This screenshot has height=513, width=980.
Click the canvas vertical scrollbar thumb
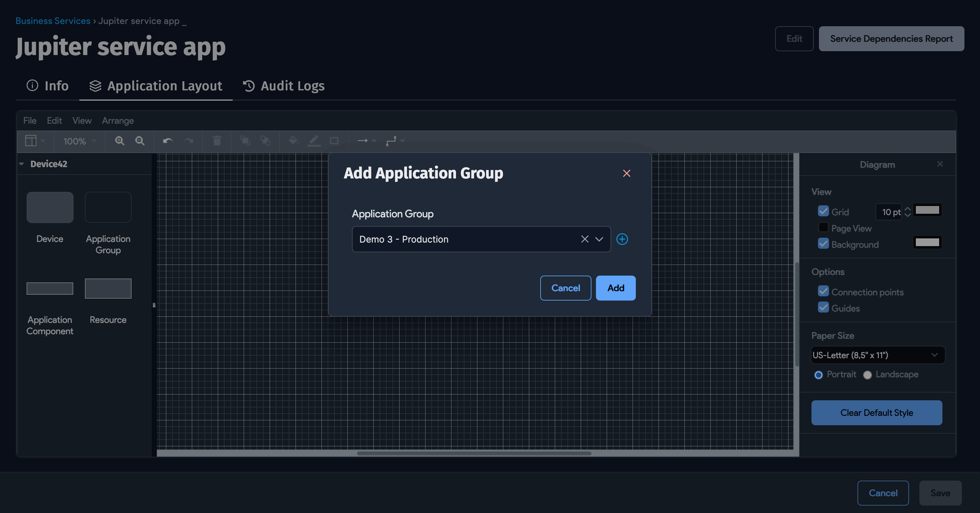click(797, 314)
